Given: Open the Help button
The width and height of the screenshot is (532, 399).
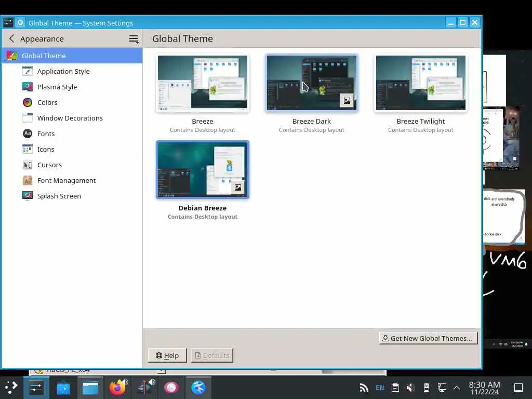Looking at the screenshot, I should 167,355.
